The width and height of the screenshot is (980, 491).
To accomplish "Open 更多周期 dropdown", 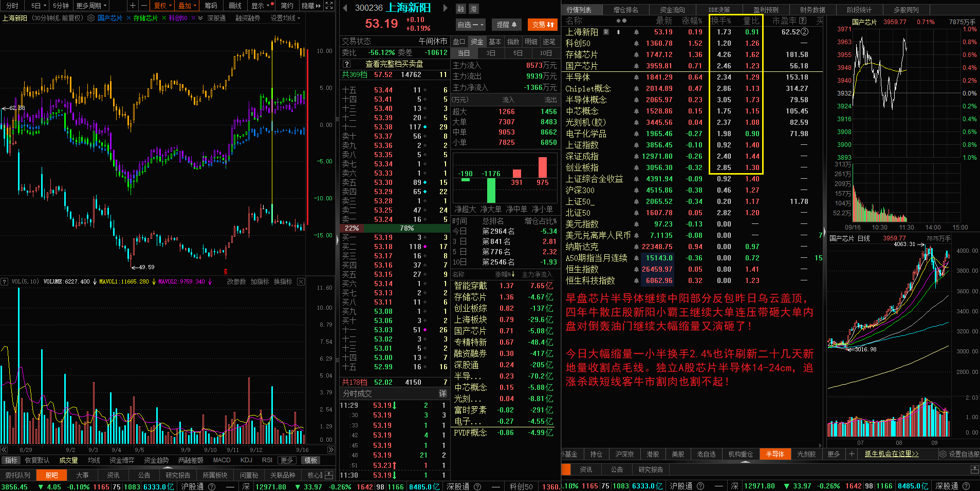I will click(x=91, y=6).
